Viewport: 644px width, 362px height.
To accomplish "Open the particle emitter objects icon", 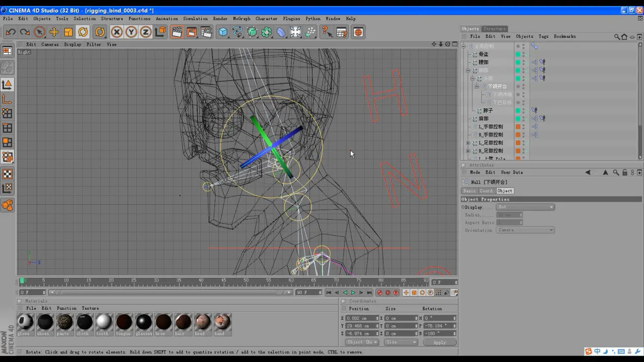I will [x=310, y=32].
